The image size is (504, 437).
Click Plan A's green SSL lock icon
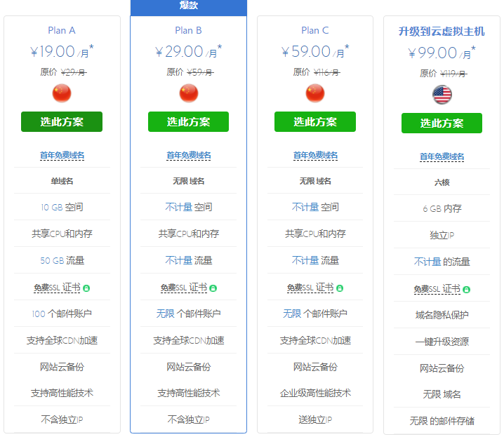[86, 288]
